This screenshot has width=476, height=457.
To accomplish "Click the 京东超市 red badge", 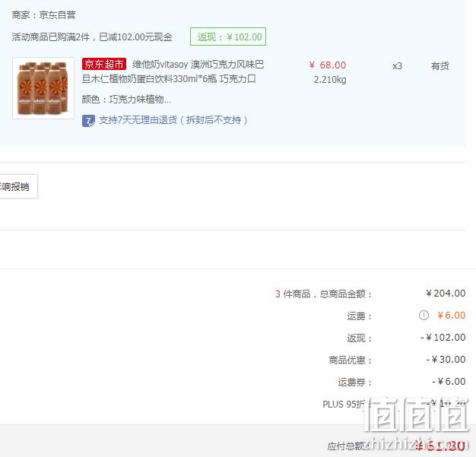I will point(104,64).
